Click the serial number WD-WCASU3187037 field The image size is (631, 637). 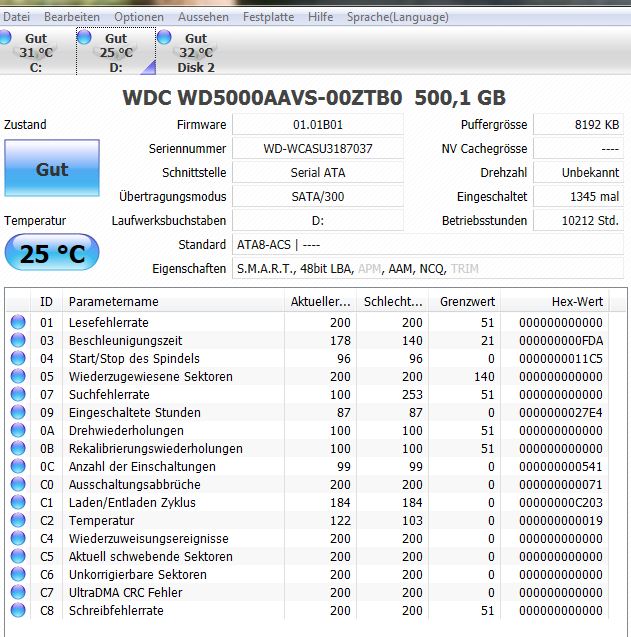click(318, 148)
